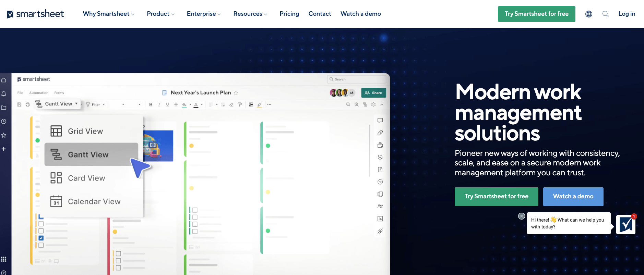Viewport: 644px width, 275px height.
Task: Open the settings gear in the toolbar
Action: (373, 104)
